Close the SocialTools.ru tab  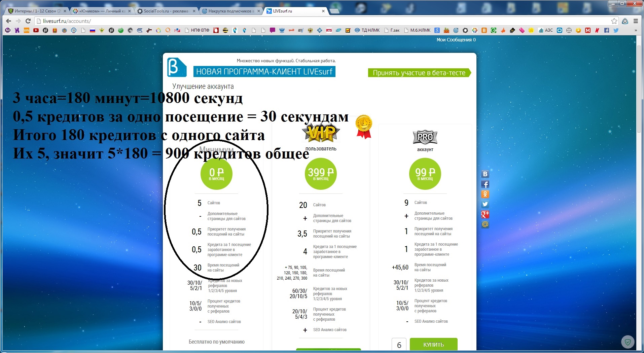coord(194,11)
